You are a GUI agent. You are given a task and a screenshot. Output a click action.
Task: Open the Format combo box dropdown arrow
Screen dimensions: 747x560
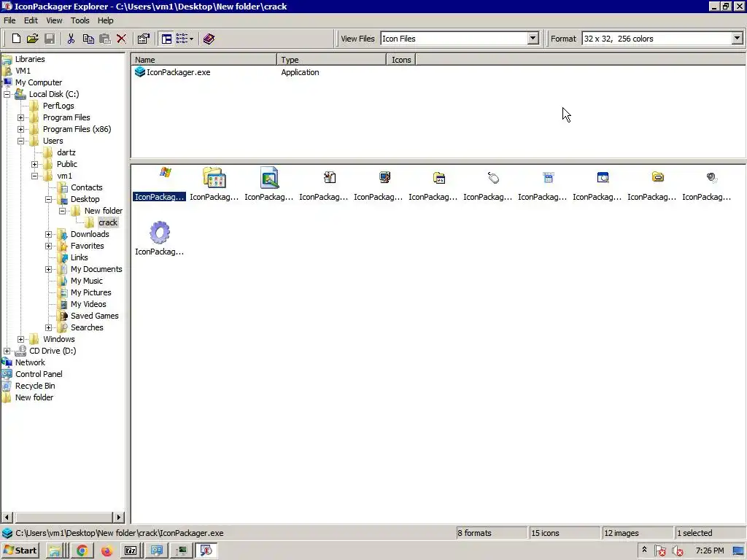[x=737, y=39]
